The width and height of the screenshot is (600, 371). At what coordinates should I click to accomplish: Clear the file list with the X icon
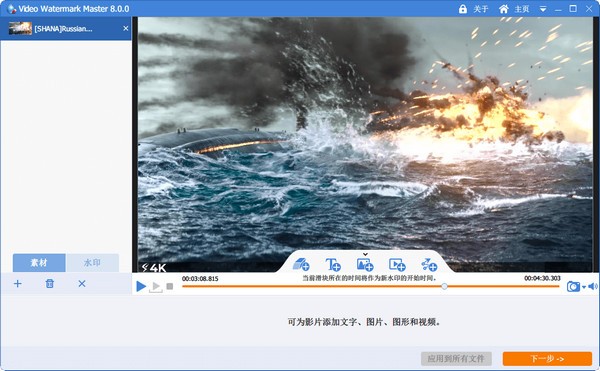tap(82, 284)
